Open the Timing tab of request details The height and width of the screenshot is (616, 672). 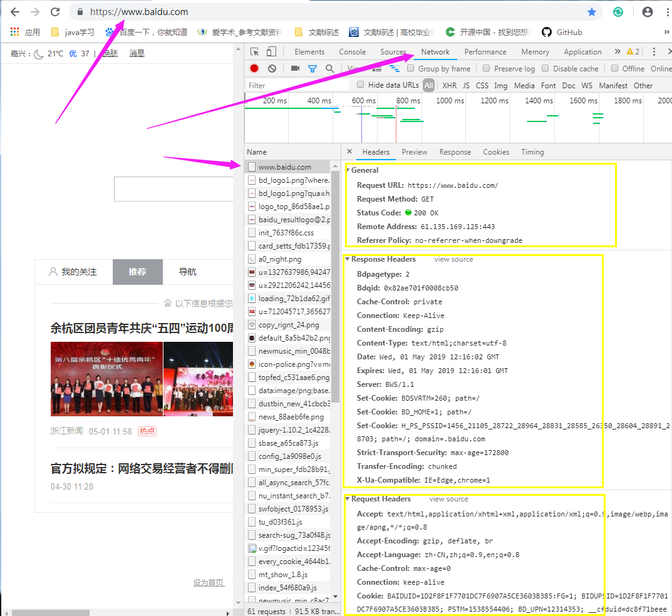[532, 152]
